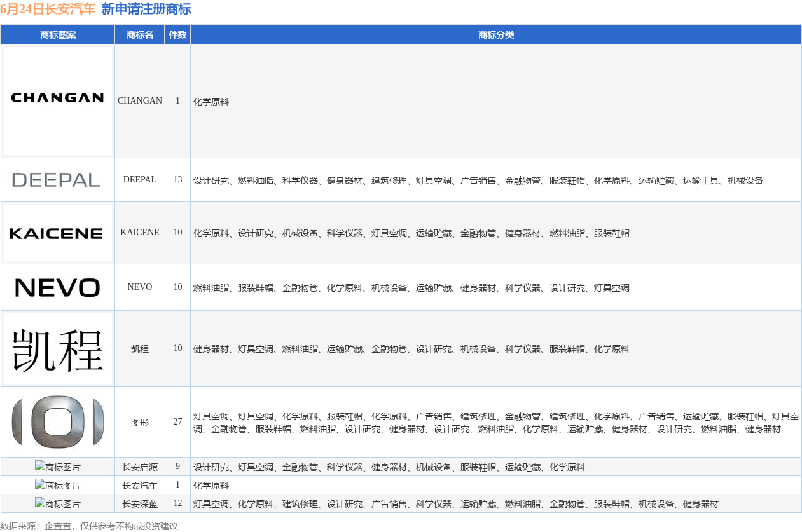Click the KAICENE trademark logo image

[58, 233]
